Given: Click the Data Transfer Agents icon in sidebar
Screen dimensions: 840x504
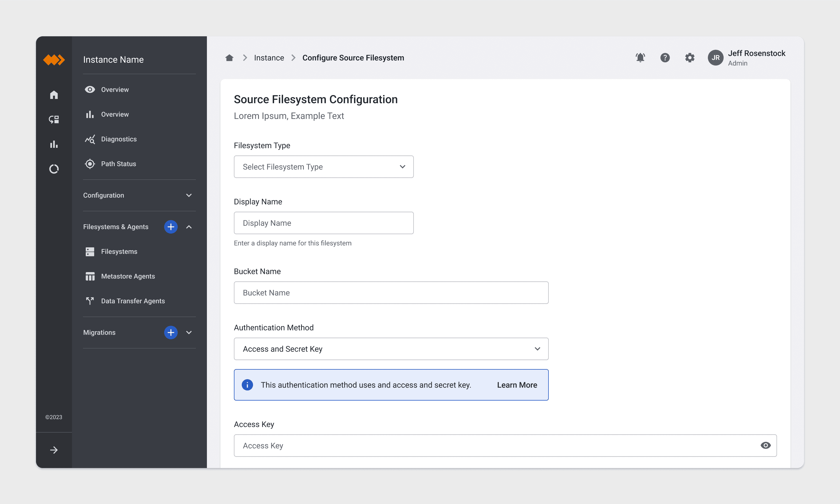Looking at the screenshot, I should click(x=89, y=300).
